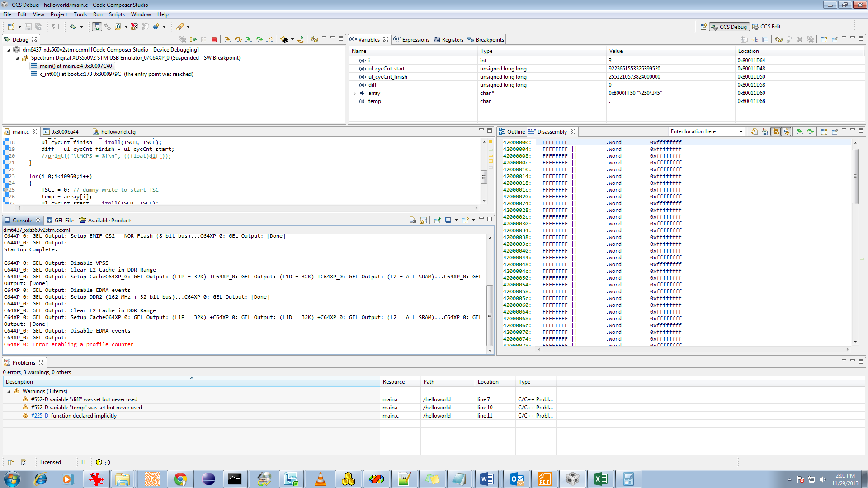The width and height of the screenshot is (868, 488).
Task: Open the Display Selected Console dropdown arrow
Action: point(456,221)
